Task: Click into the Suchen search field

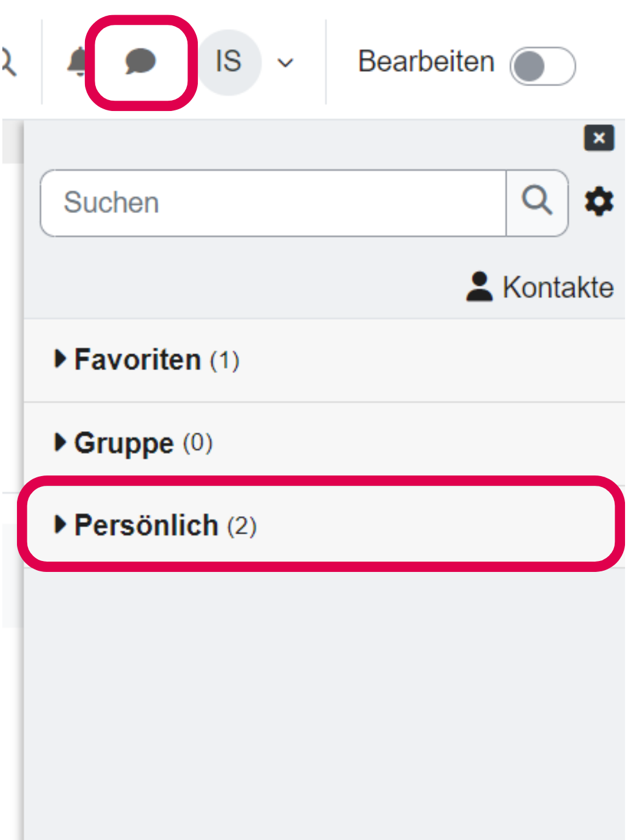Action: [x=273, y=203]
